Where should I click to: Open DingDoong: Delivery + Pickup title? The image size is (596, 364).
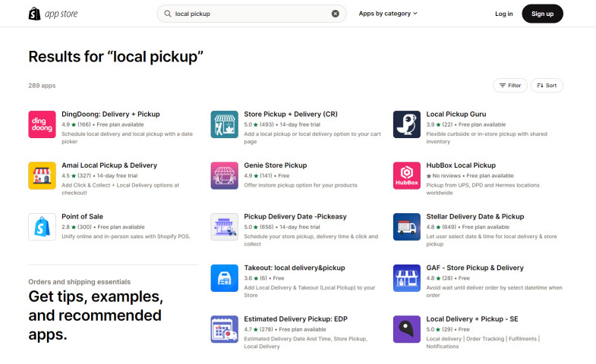pyautogui.click(x=111, y=115)
